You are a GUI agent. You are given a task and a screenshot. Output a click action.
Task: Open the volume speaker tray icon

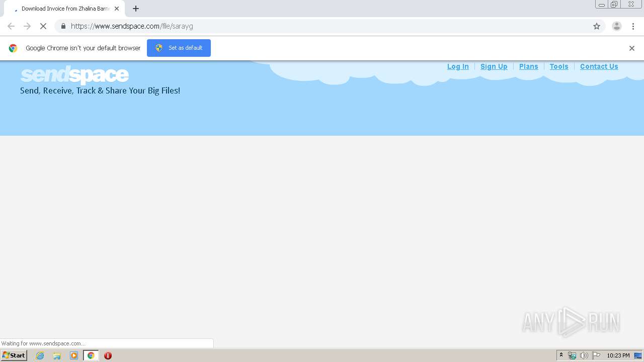point(584,355)
